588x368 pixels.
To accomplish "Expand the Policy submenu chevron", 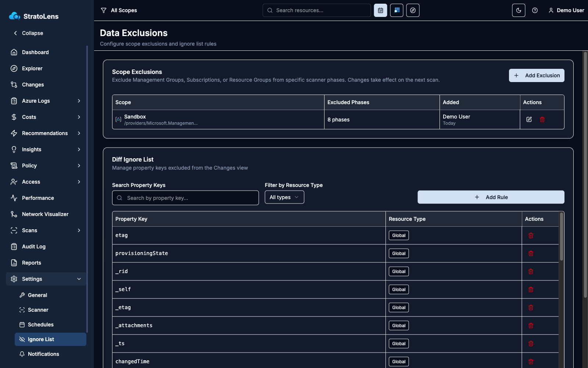I will click(x=79, y=166).
